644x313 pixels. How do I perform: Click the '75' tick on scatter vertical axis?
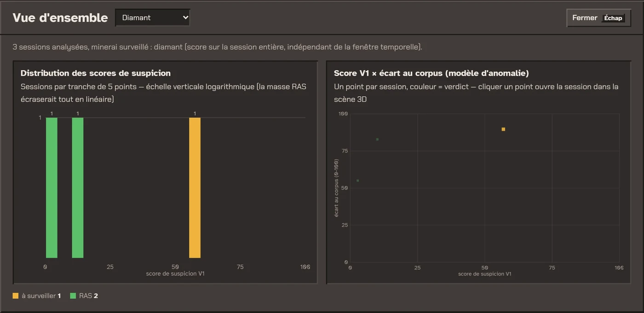click(x=345, y=151)
